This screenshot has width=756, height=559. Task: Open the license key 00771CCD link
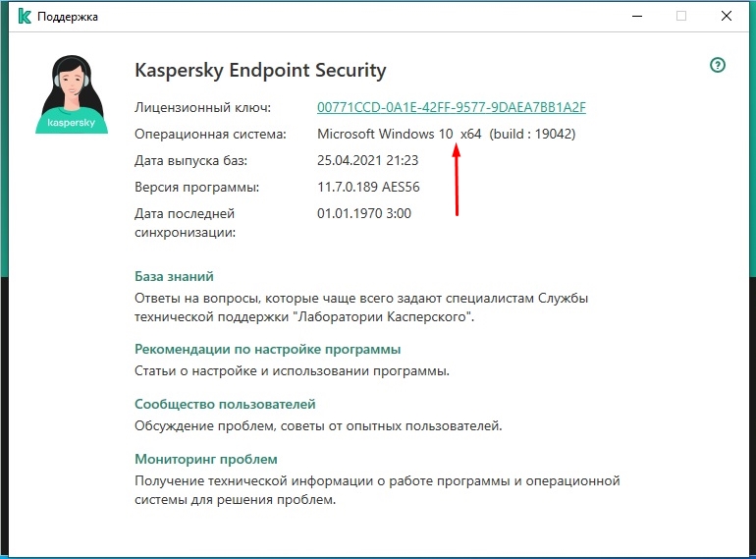[452, 107]
